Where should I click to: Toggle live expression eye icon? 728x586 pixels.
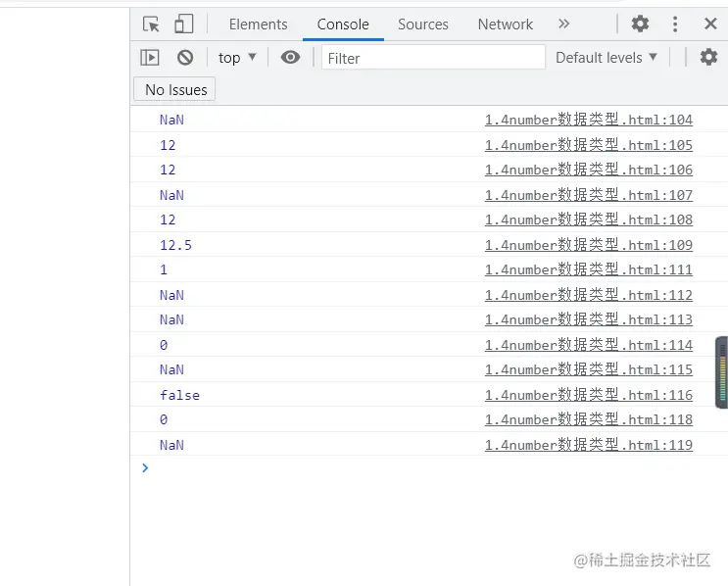[x=290, y=58]
